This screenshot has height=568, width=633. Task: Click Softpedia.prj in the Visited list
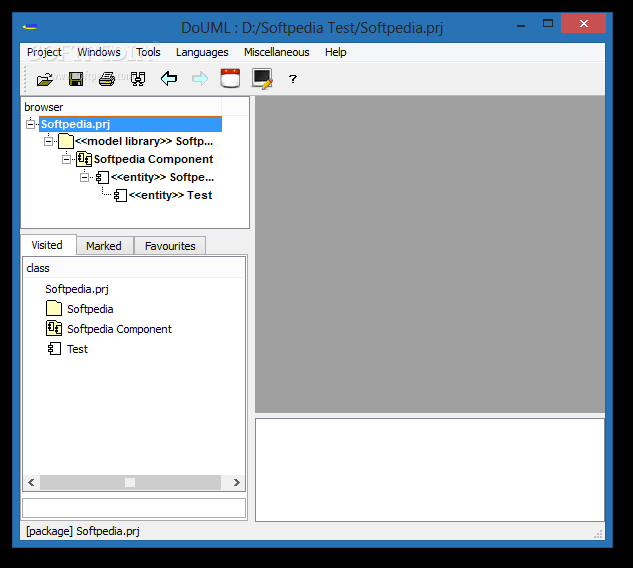tap(77, 289)
